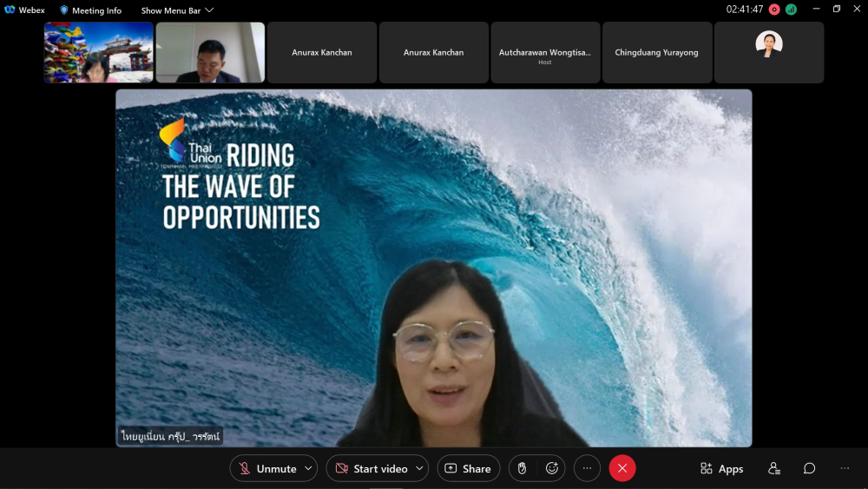The image size is (868, 489).
Task: Click the Webex logo in title bar
Action: [x=10, y=10]
